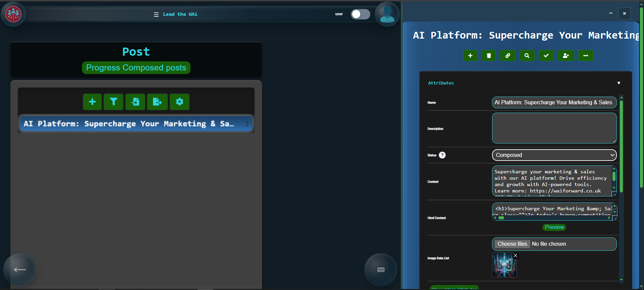Screen dimensions: 644x290
Task: Click the link chain icon in the detail toolbar
Action: pos(508,56)
